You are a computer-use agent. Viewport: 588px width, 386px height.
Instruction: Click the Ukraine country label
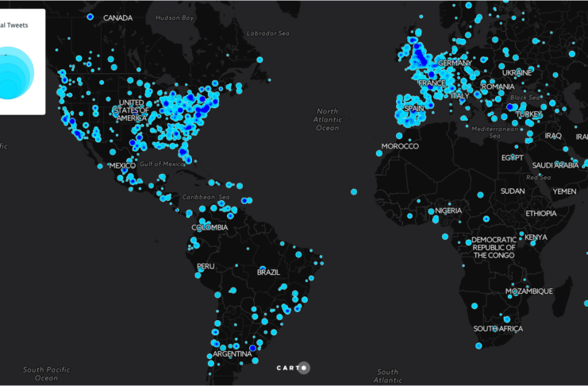[517, 73]
